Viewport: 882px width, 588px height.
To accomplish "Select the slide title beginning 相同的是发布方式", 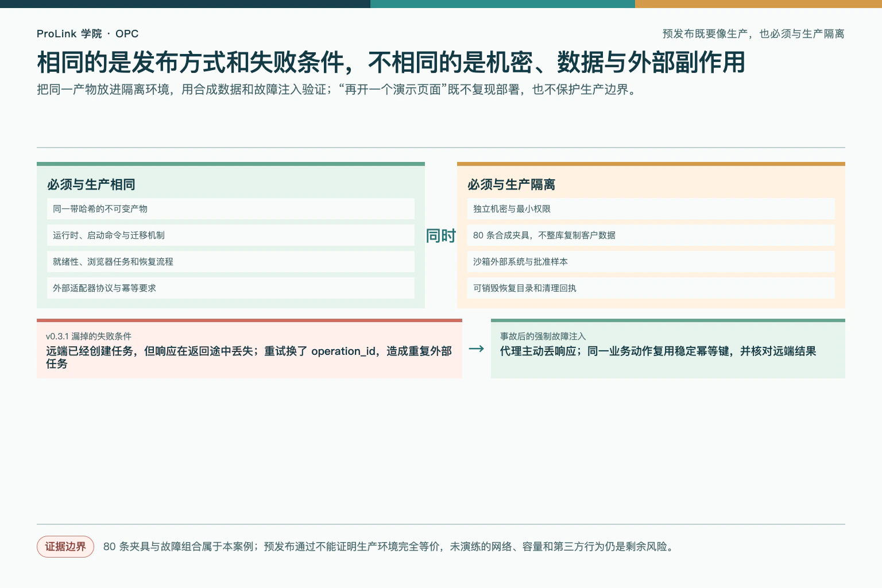I will coord(391,62).
